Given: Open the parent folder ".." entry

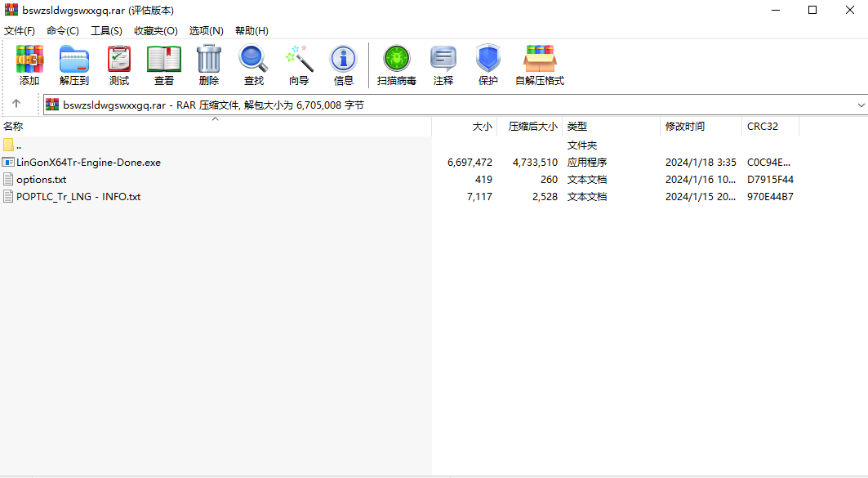Looking at the screenshot, I should (x=18, y=145).
